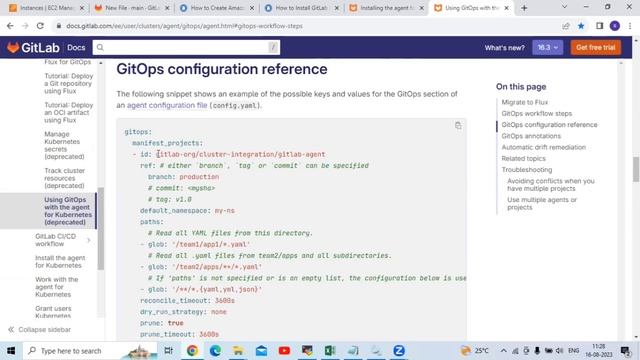Go back in browser history
The image size is (640, 360).
[10, 26]
